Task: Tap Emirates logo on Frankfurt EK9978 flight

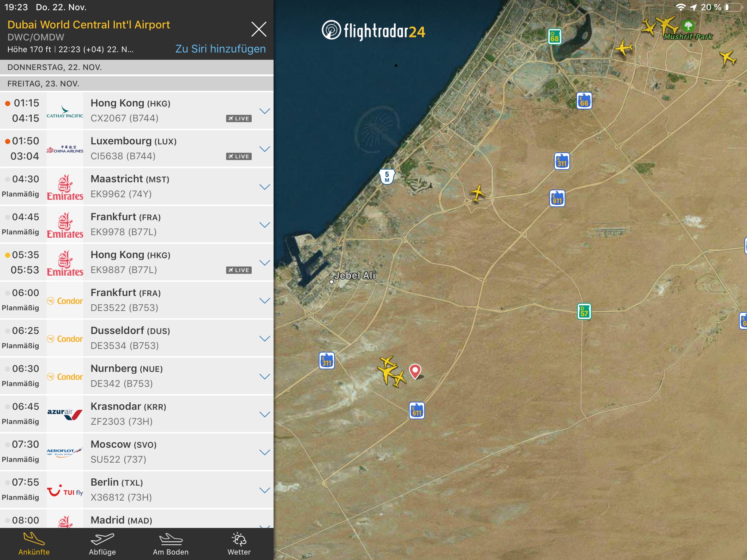Action: click(65, 225)
